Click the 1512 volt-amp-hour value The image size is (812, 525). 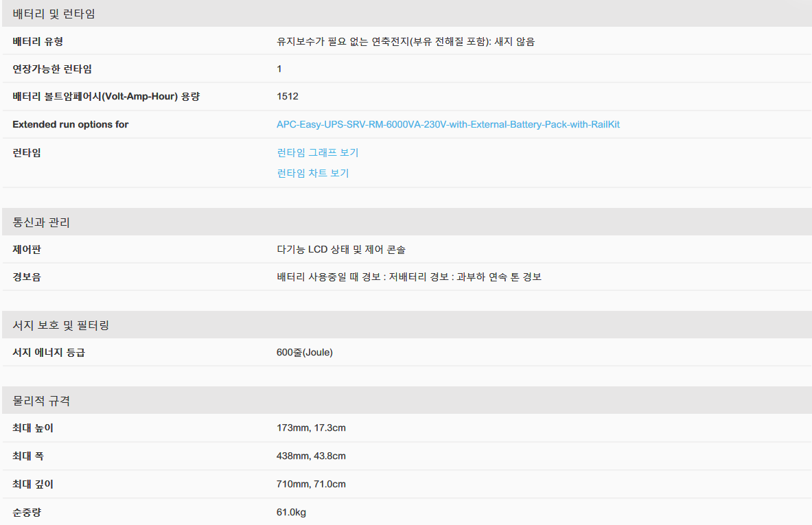click(288, 97)
